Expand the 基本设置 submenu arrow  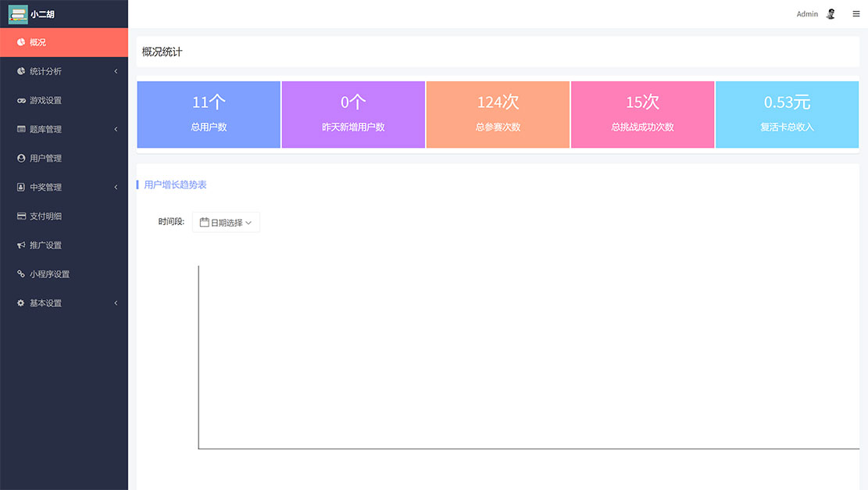(x=116, y=303)
